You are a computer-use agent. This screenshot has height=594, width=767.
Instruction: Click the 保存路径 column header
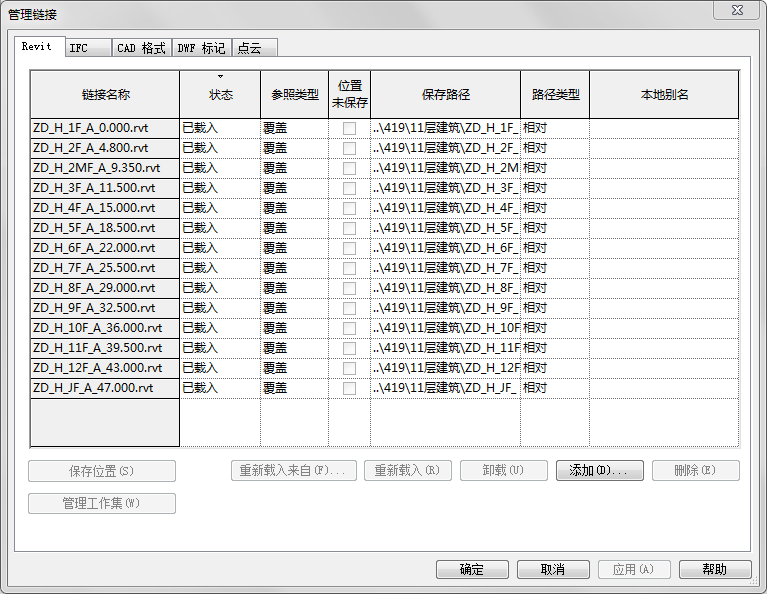[445, 95]
